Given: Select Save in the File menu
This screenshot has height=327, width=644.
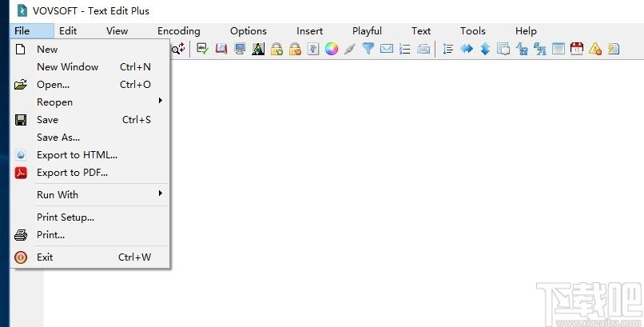Looking at the screenshot, I should (89, 120).
